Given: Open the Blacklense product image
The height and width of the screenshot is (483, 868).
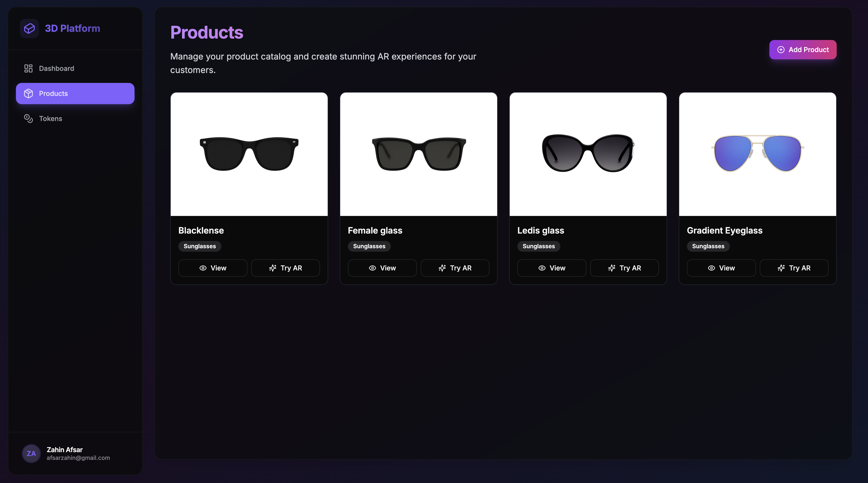Looking at the screenshot, I should (x=249, y=154).
